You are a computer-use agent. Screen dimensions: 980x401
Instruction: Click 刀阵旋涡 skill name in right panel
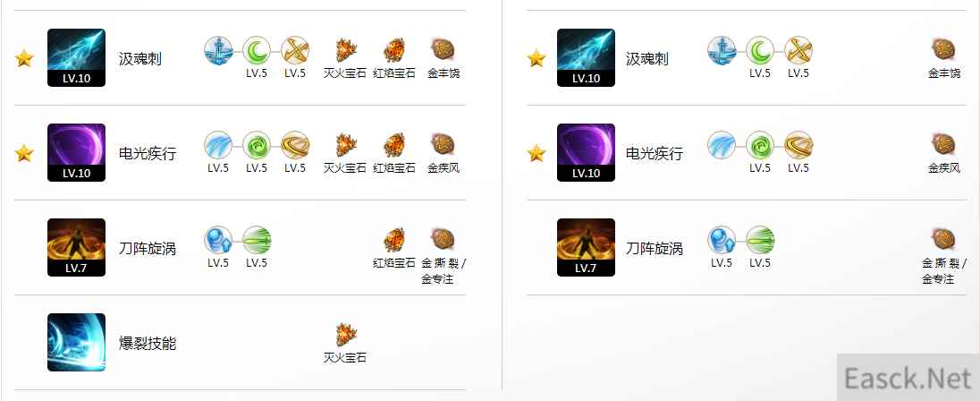(x=655, y=248)
